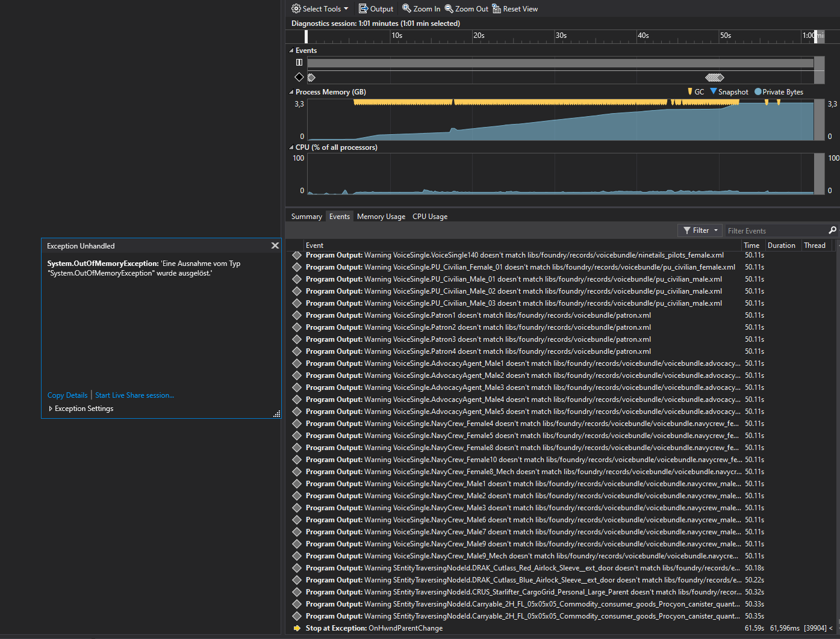This screenshot has height=639, width=840.
Task: Click diamond icon of NavyCrew_Female4 event
Action: (x=297, y=424)
